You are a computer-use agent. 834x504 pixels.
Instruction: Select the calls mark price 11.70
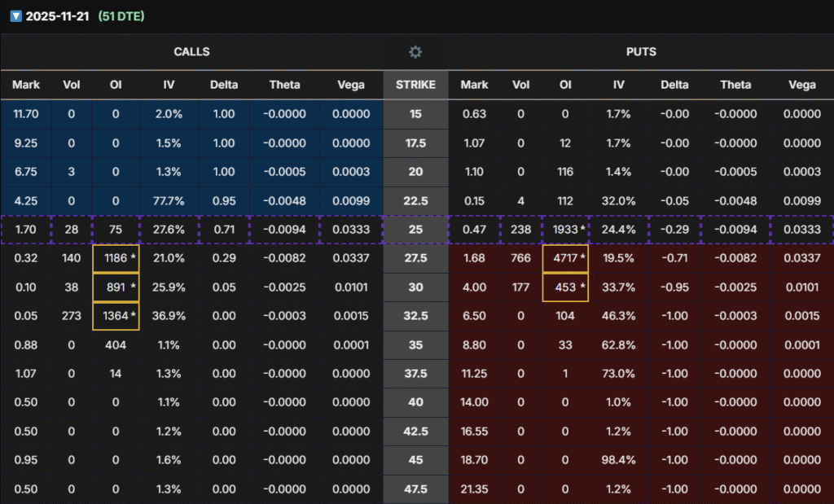click(26, 114)
